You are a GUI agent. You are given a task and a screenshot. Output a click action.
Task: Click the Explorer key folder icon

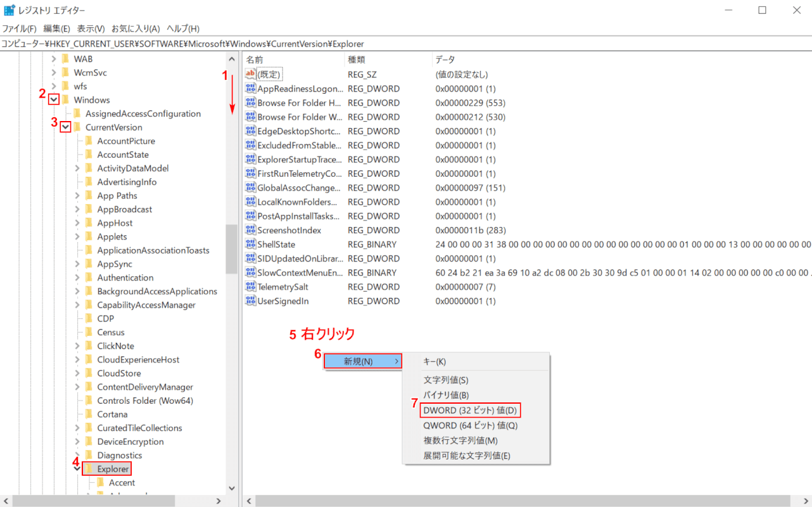pos(89,469)
